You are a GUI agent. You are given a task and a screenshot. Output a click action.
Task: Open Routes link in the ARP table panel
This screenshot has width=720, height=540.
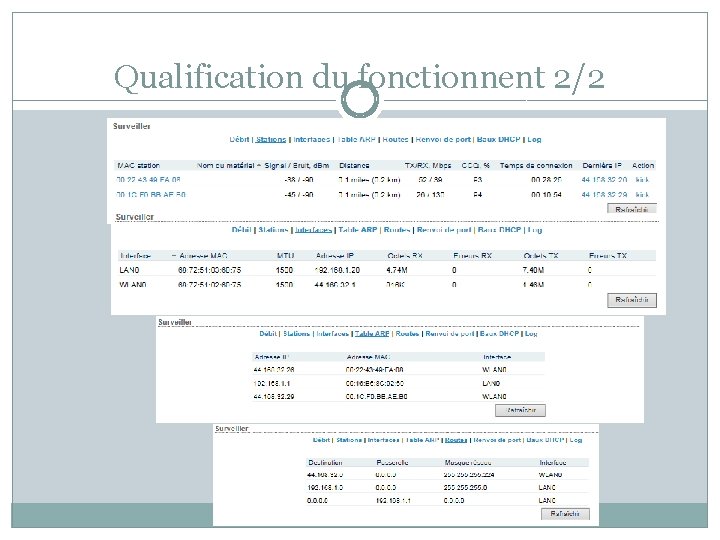point(407,333)
